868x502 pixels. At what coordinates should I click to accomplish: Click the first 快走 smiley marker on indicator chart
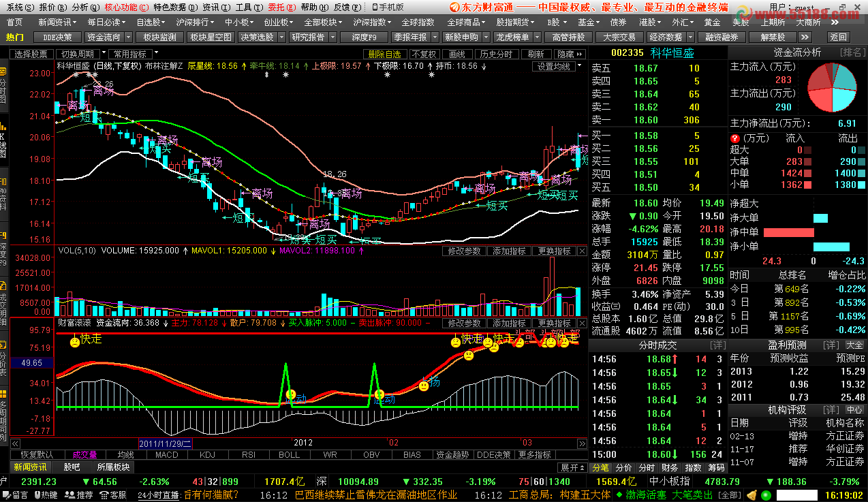[74, 342]
